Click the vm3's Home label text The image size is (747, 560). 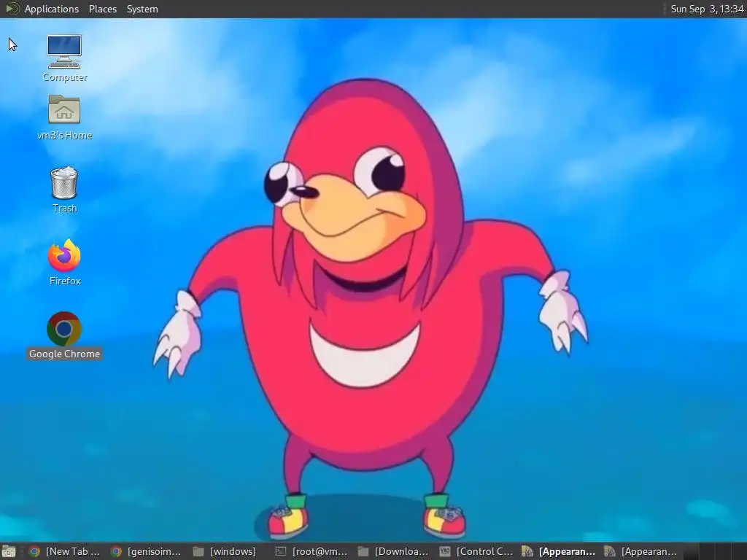[x=64, y=135]
